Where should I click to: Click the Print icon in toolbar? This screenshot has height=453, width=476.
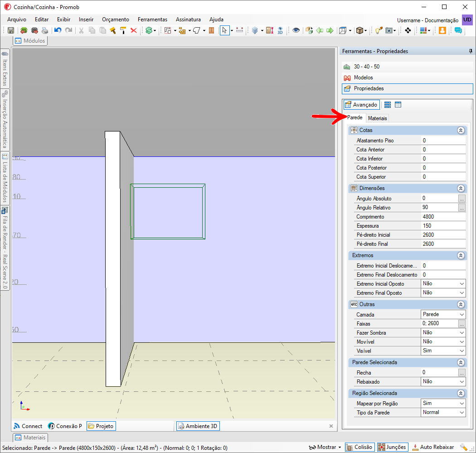coord(45,30)
